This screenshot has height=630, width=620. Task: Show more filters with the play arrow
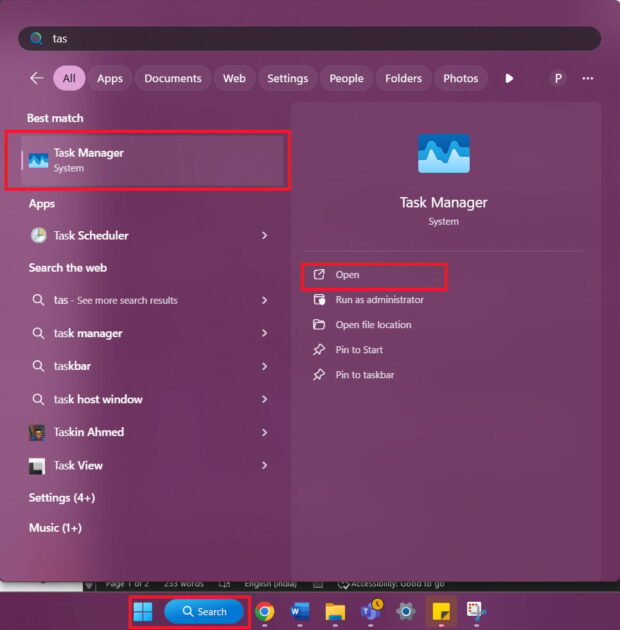coord(509,78)
